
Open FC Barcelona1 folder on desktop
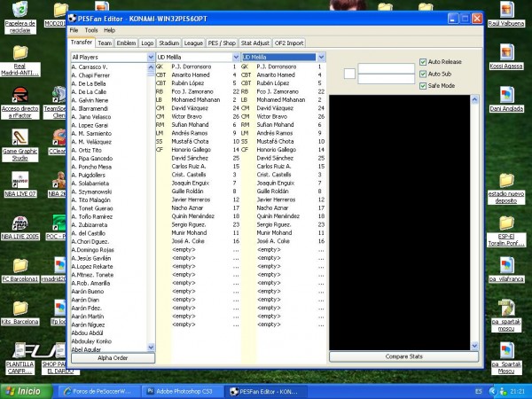click(x=20, y=270)
